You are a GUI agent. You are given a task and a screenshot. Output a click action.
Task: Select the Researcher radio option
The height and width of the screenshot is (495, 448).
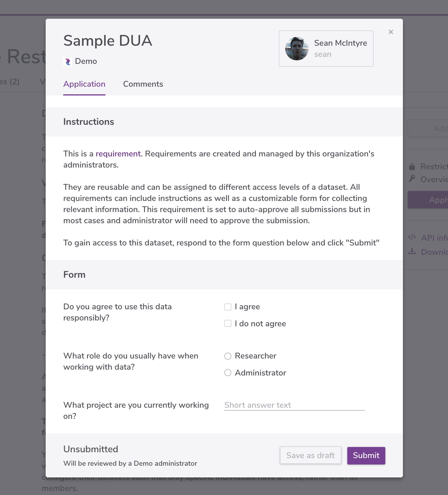[228, 356]
